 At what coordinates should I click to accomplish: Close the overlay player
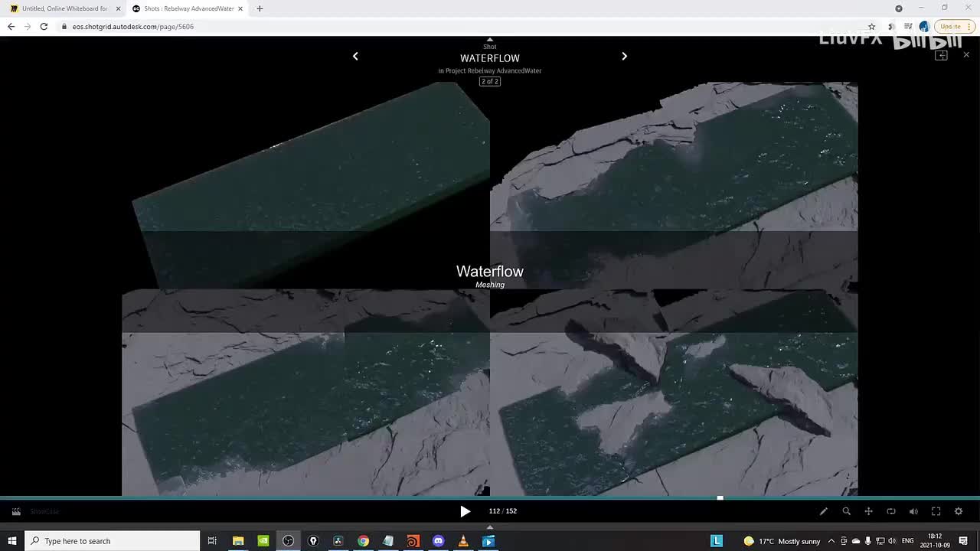pyautogui.click(x=966, y=55)
